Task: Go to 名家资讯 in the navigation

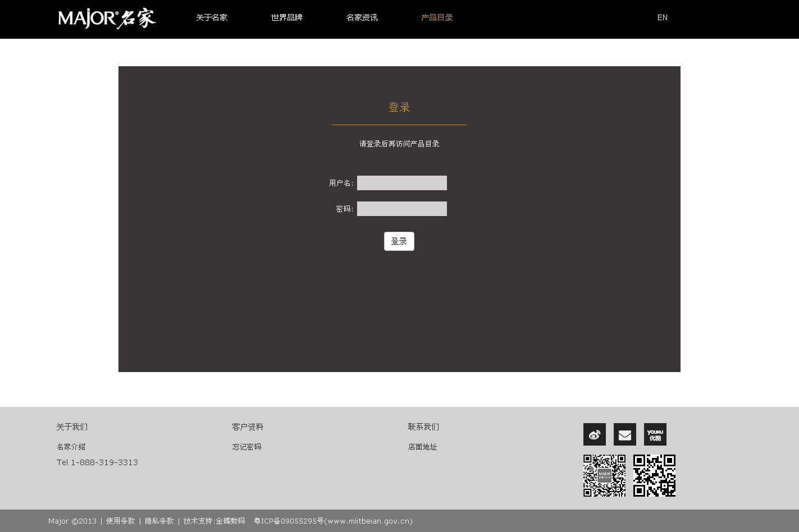Action: [362, 18]
